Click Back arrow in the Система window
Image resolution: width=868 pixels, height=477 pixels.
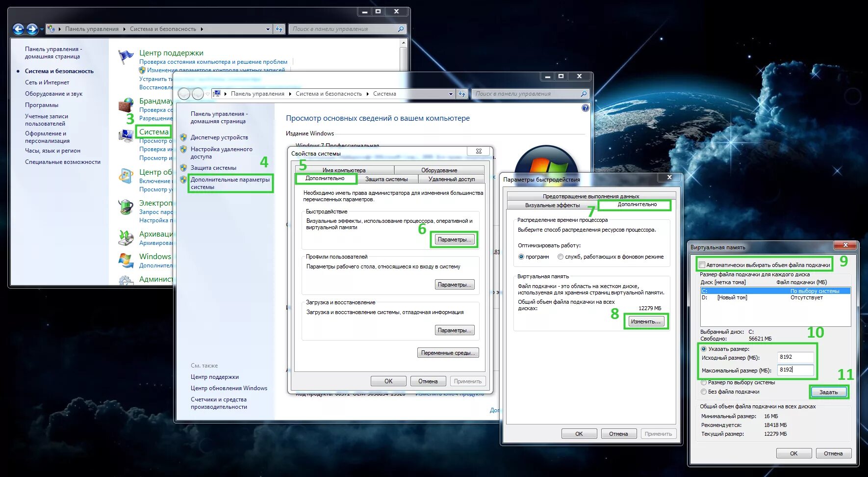(184, 94)
